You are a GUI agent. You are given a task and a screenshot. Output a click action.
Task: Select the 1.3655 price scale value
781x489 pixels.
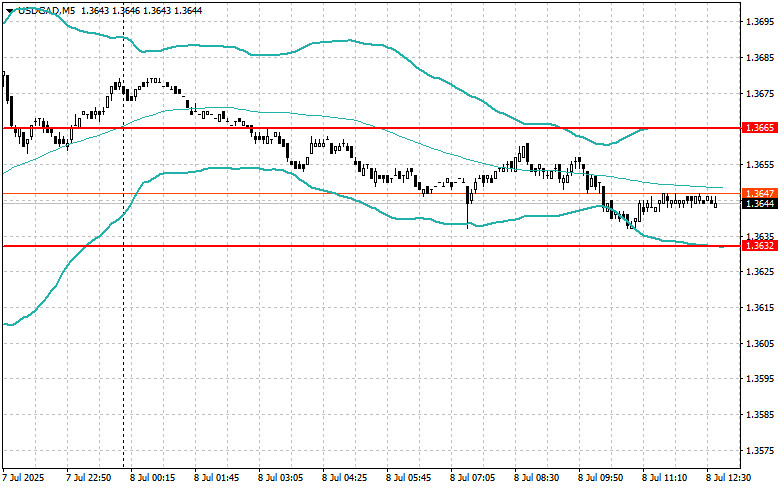click(x=760, y=165)
